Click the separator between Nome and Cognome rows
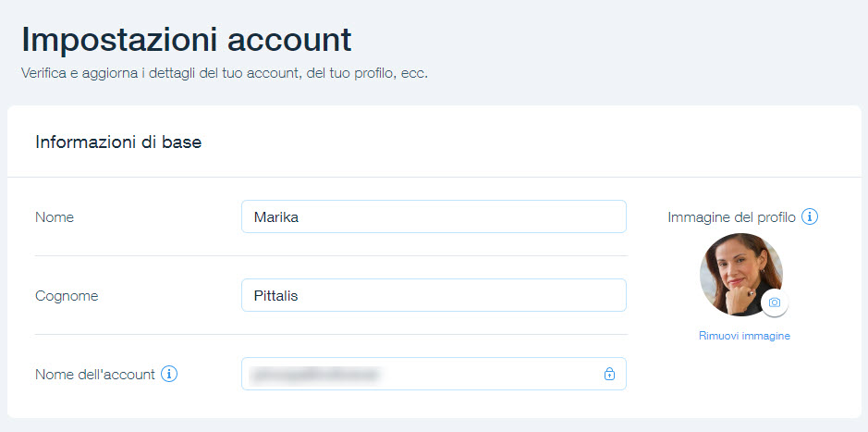The image size is (868, 432). click(330, 256)
